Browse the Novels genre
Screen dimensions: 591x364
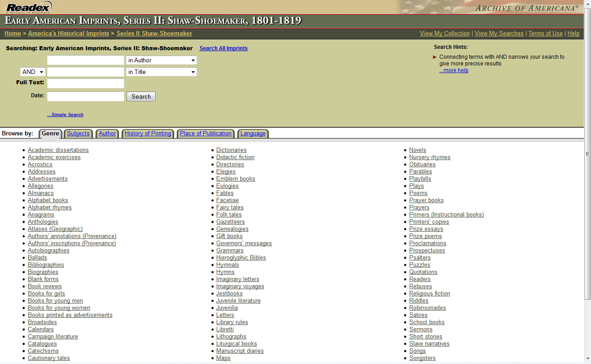pyautogui.click(x=418, y=150)
